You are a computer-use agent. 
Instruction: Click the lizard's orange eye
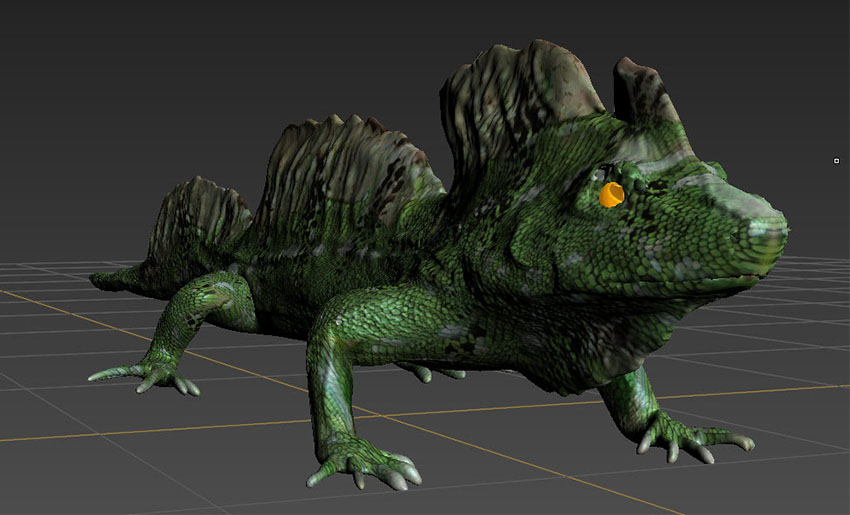pos(611,194)
